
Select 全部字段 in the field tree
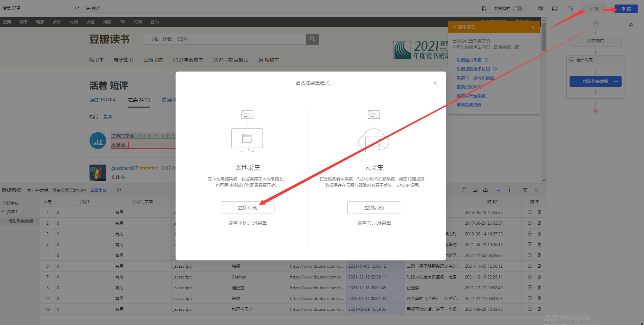[x=10, y=203]
